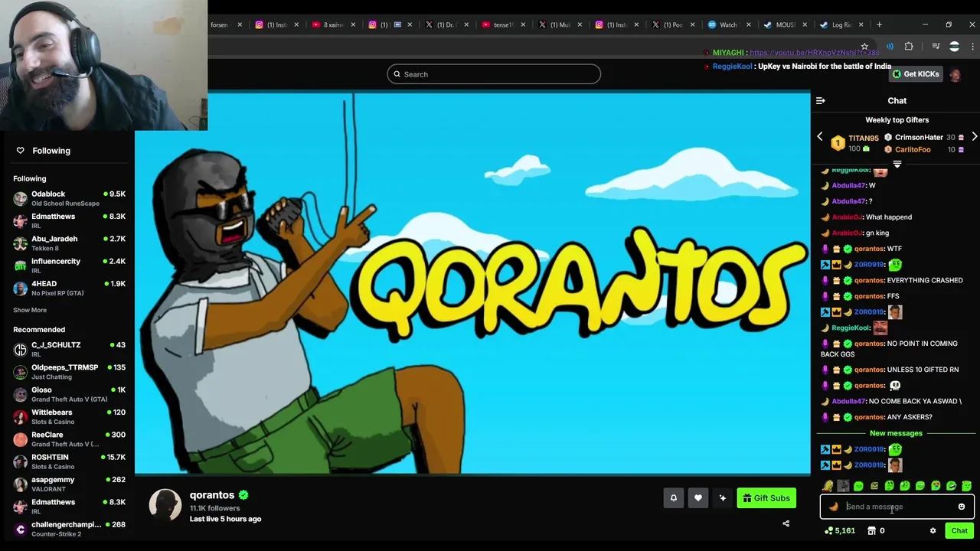The height and width of the screenshot is (551, 980).
Task: Click the Search magnifier icon
Action: click(397, 74)
